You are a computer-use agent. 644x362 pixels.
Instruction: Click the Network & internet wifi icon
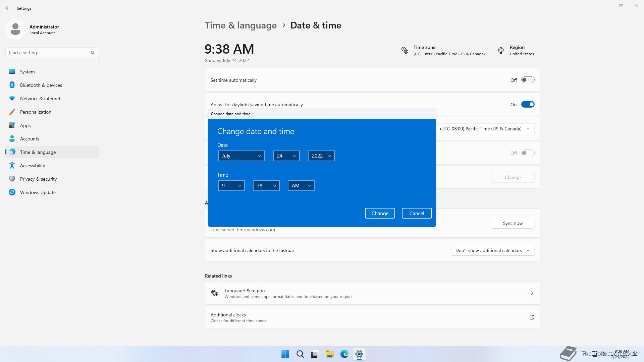click(12, 99)
